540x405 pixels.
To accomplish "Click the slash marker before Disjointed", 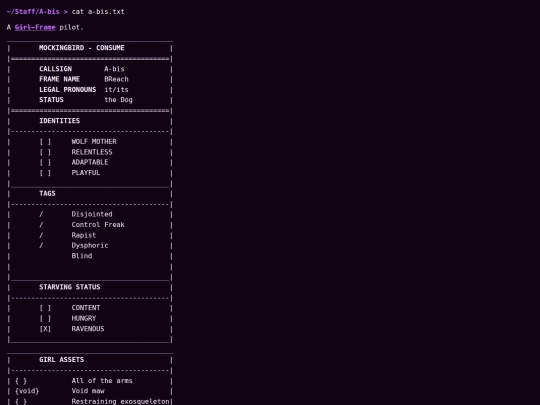I will click(x=41, y=214).
